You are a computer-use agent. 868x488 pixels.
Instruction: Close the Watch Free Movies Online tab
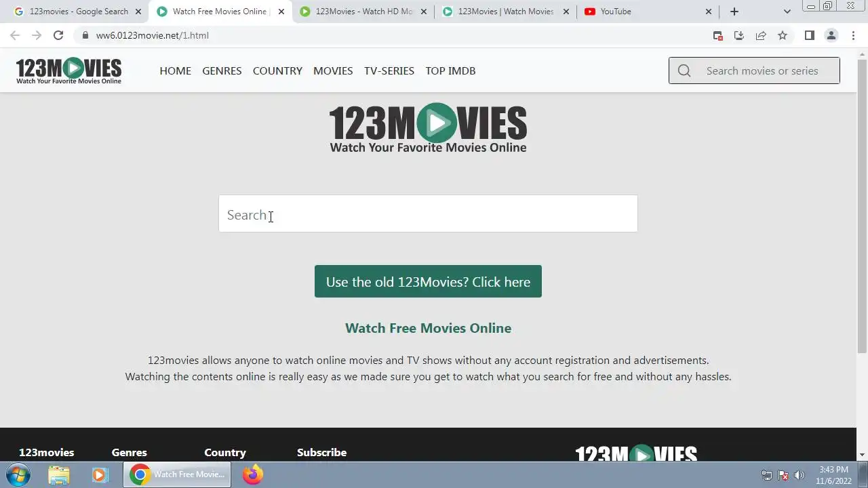[x=281, y=12]
